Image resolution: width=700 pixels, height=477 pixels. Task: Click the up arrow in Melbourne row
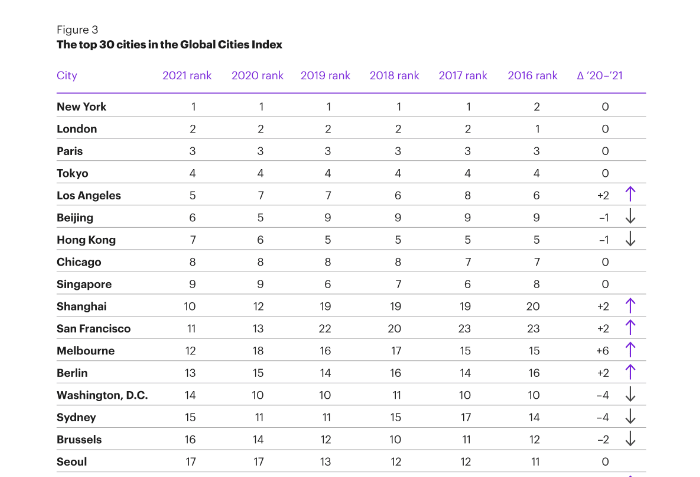click(x=630, y=350)
